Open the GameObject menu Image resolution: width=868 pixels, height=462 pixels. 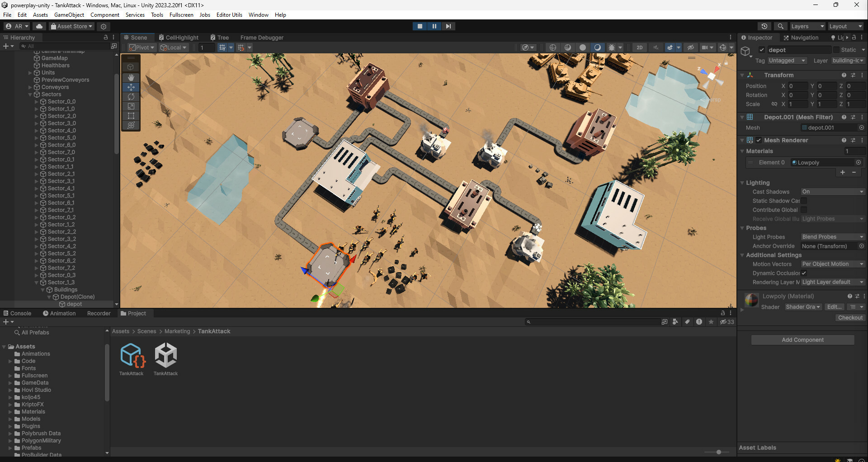click(69, 14)
